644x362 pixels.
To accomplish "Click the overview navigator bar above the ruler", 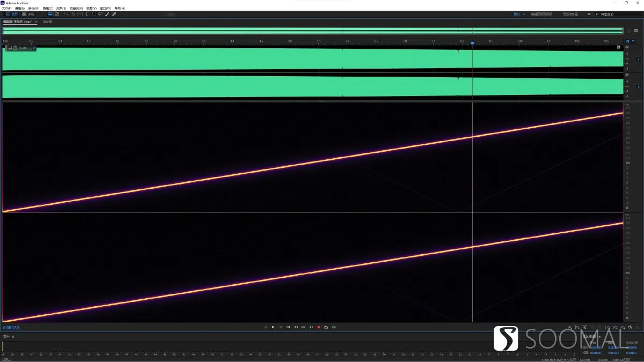I will pos(313,31).
